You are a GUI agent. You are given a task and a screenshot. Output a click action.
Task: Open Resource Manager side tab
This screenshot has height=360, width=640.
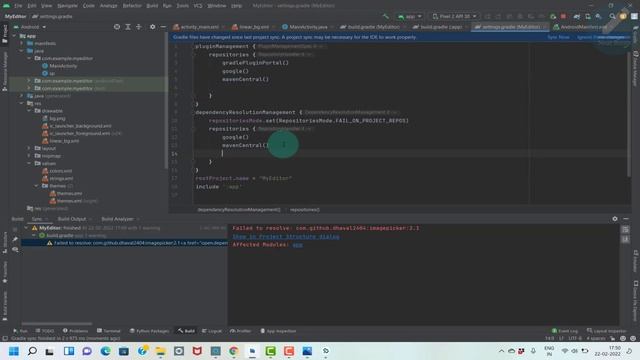(5, 71)
